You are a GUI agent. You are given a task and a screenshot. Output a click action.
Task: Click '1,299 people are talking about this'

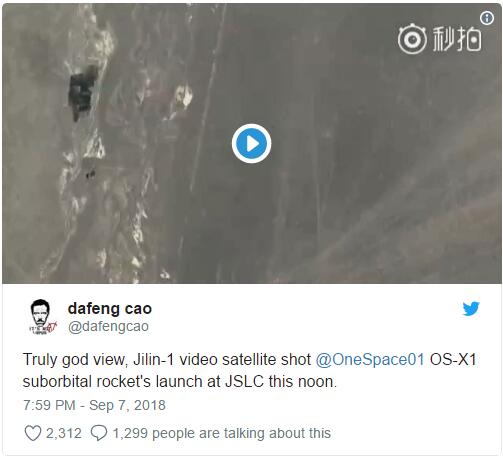pyautogui.click(x=222, y=433)
